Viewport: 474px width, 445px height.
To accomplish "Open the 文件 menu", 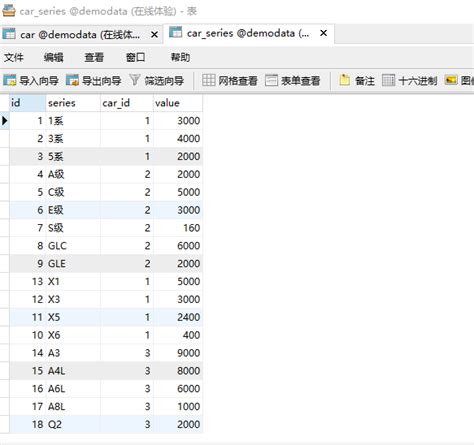I will pos(14,57).
